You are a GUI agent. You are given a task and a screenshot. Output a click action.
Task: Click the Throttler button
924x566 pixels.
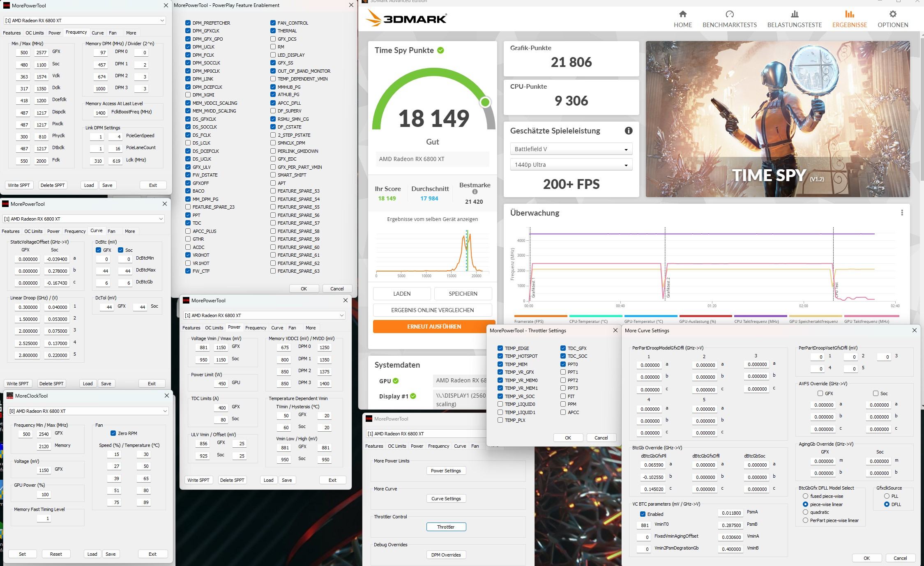(446, 527)
